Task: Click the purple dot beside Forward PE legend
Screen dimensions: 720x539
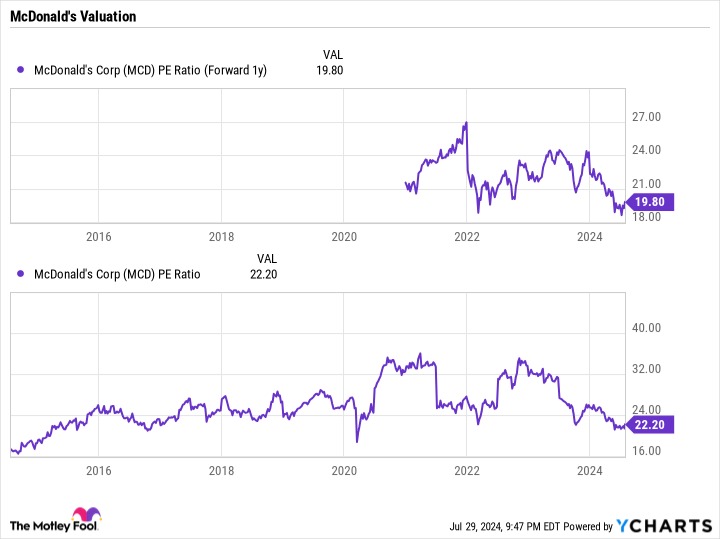Action: coord(20,70)
